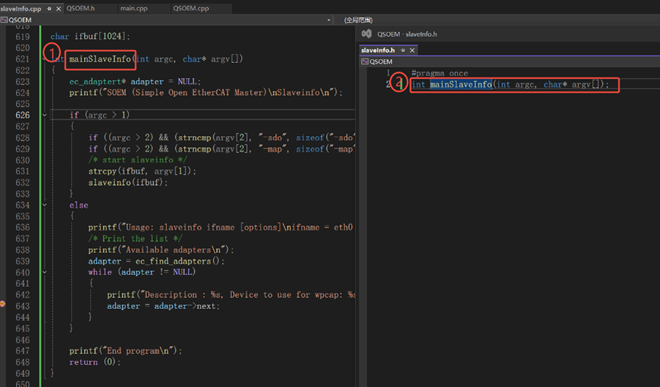Close the slaveInfo.cpp tab
Viewport: 660px width, 387px height.
pos(59,8)
